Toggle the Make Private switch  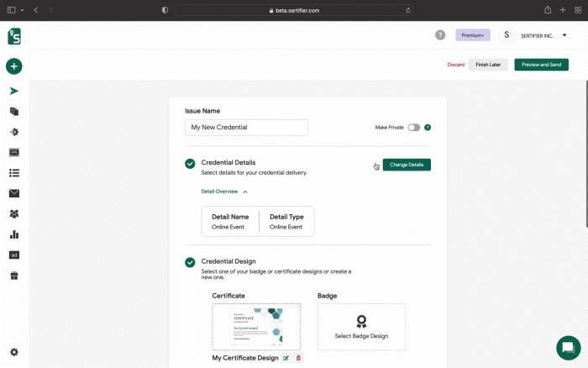[413, 128]
